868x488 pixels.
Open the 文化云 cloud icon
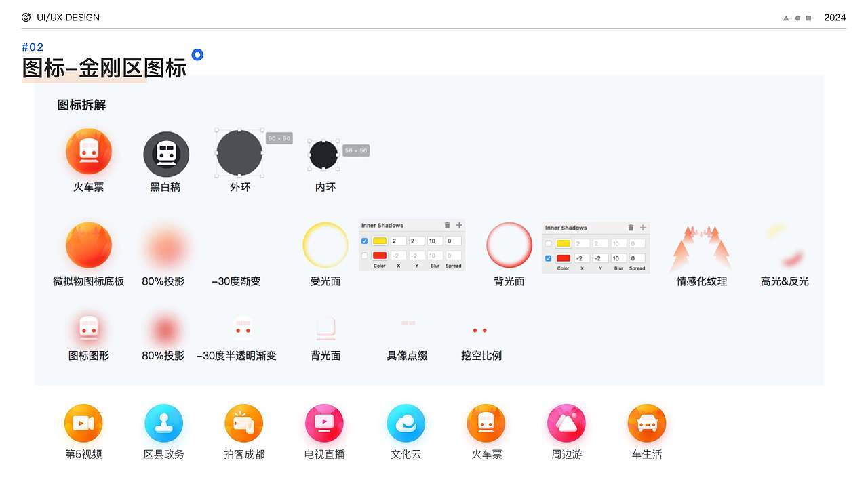(406, 423)
